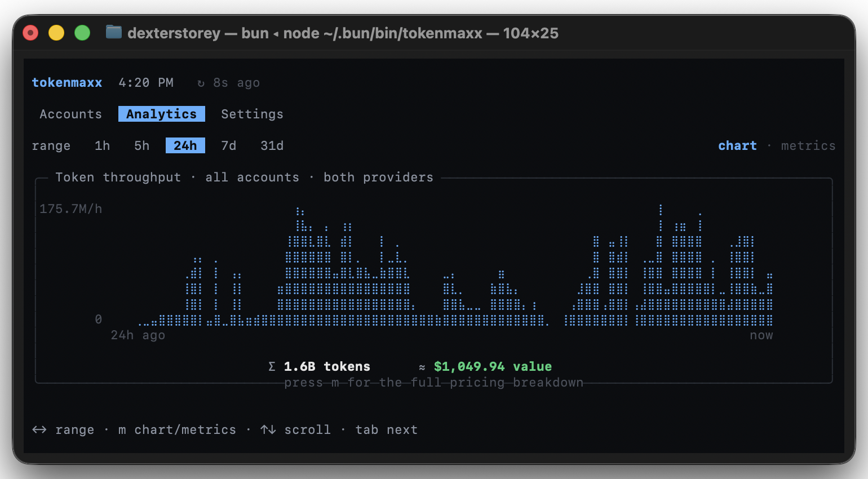Viewport: 868px width, 479px height.
Task: Click the 'tab next' shortcut hint
Action: coord(386,429)
